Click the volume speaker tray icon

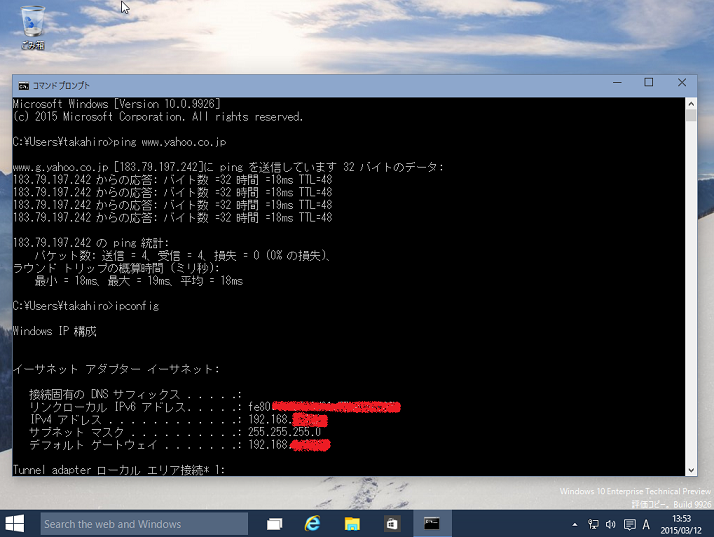pyautogui.click(x=611, y=525)
